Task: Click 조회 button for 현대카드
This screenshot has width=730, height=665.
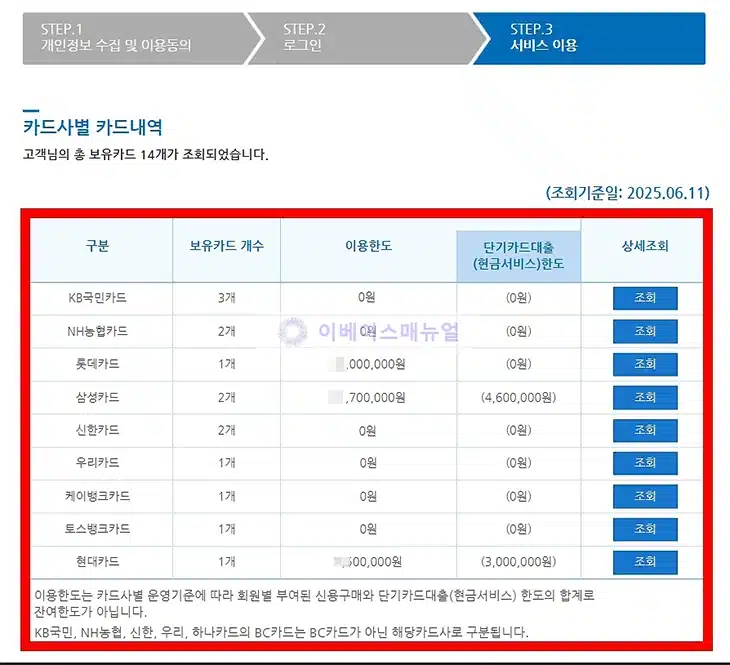Action: click(x=645, y=562)
